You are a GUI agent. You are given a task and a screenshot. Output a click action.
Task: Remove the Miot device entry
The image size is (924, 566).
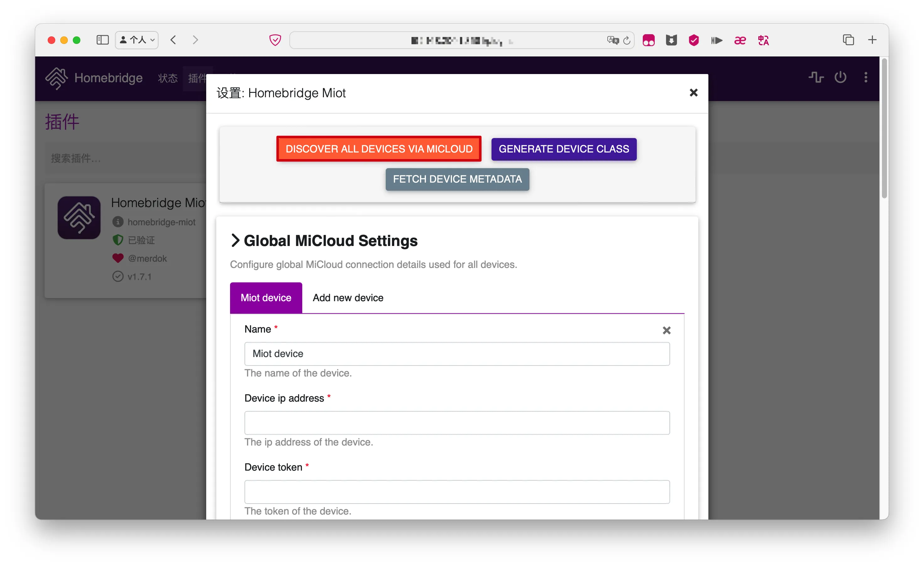tap(666, 330)
